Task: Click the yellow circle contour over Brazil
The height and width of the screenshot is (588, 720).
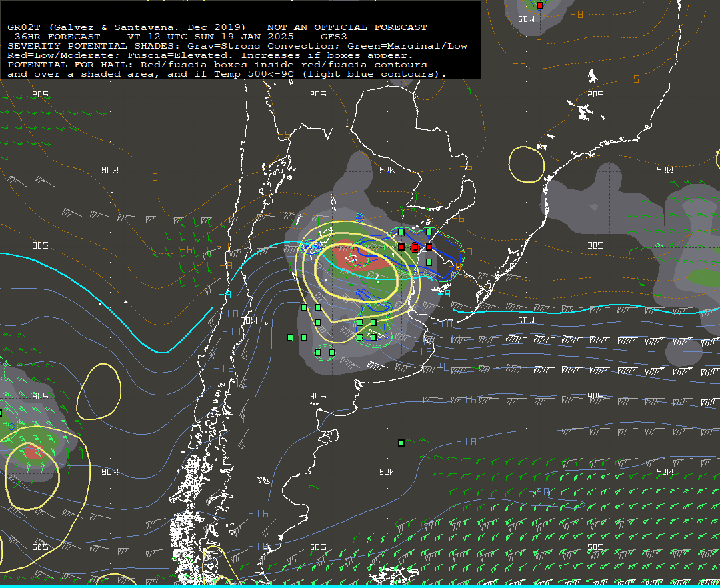Action: (527, 164)
